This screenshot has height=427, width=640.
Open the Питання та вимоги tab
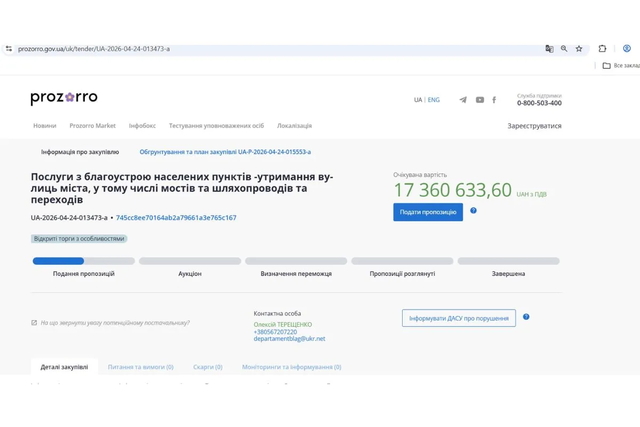pyautogui.click(x=140, y=367)
